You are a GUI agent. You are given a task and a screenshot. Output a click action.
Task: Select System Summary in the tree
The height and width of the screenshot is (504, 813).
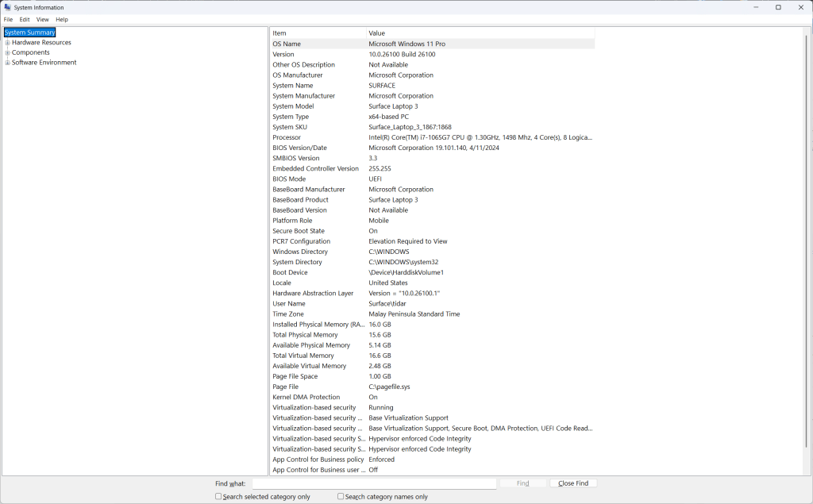tap(29, 33)
